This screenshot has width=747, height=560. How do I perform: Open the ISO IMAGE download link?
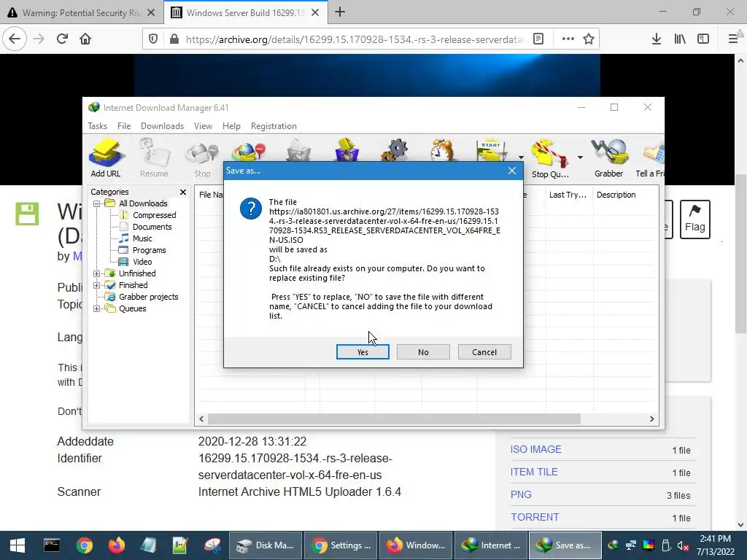coord(536,449)
